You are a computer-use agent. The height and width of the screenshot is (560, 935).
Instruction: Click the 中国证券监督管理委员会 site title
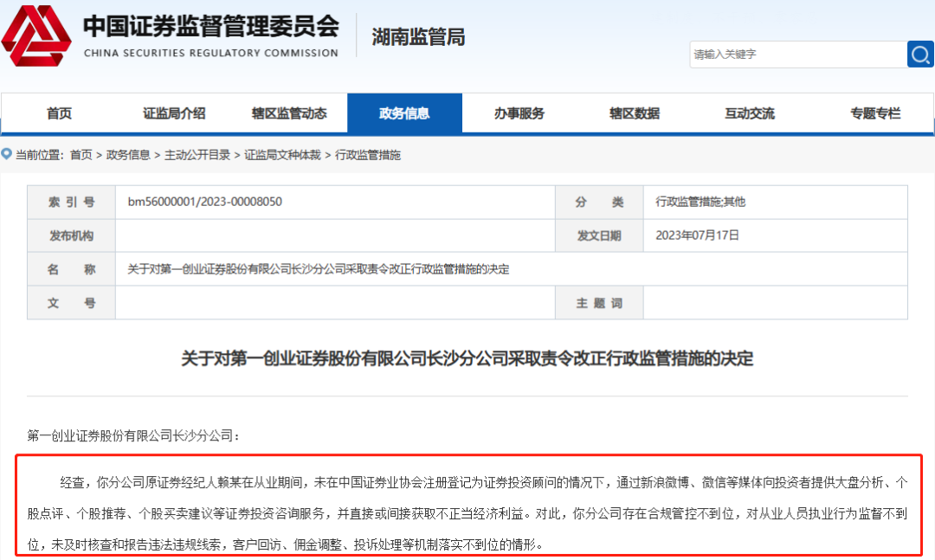click(x=211, y=26)
